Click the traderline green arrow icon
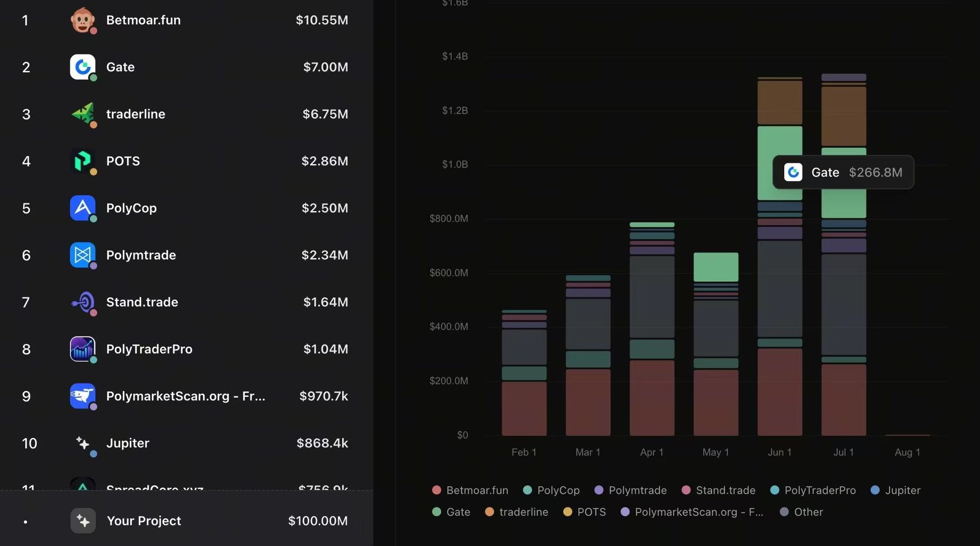 pos(83,114)
